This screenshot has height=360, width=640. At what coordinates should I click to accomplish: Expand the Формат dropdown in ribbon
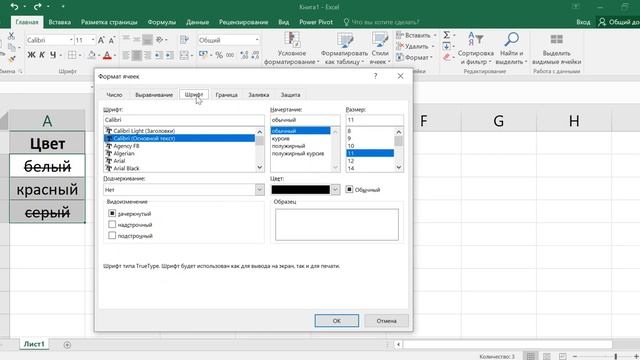(431, 58)
